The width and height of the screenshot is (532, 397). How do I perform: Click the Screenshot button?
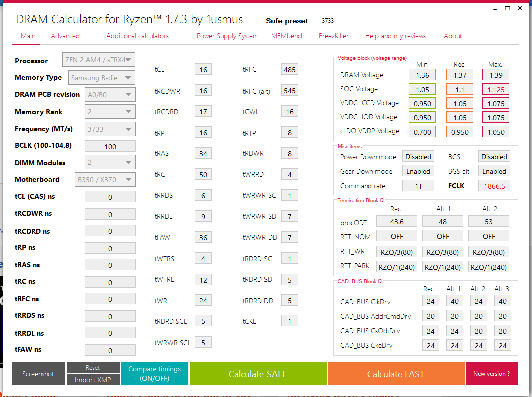pyautogui.click(x=38, y=373)
